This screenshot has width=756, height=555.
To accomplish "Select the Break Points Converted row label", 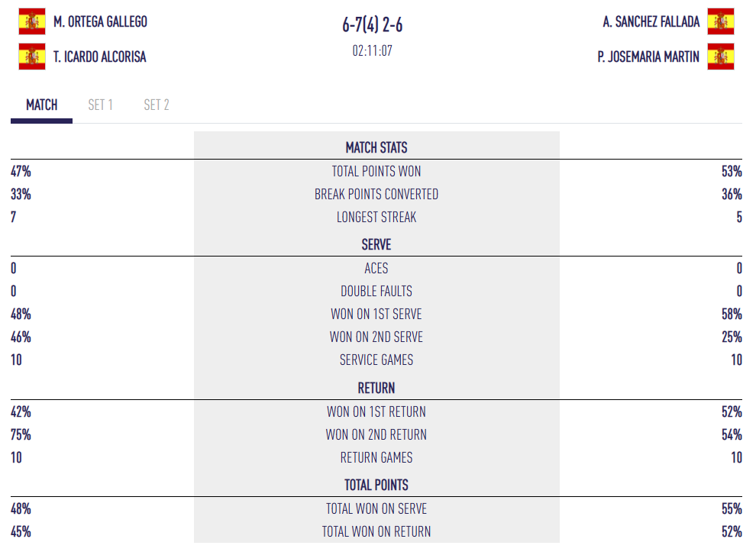I will coord(376,195).
